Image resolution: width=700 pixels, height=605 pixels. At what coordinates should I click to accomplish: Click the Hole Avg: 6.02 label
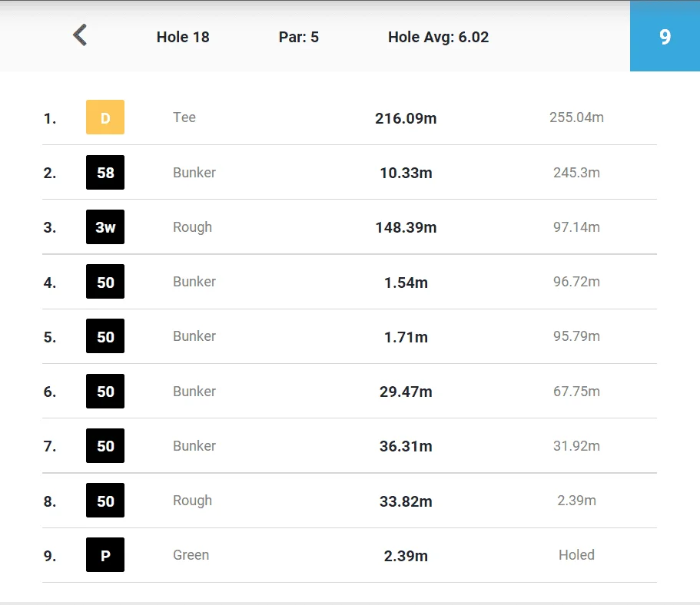tap(439, 37)
